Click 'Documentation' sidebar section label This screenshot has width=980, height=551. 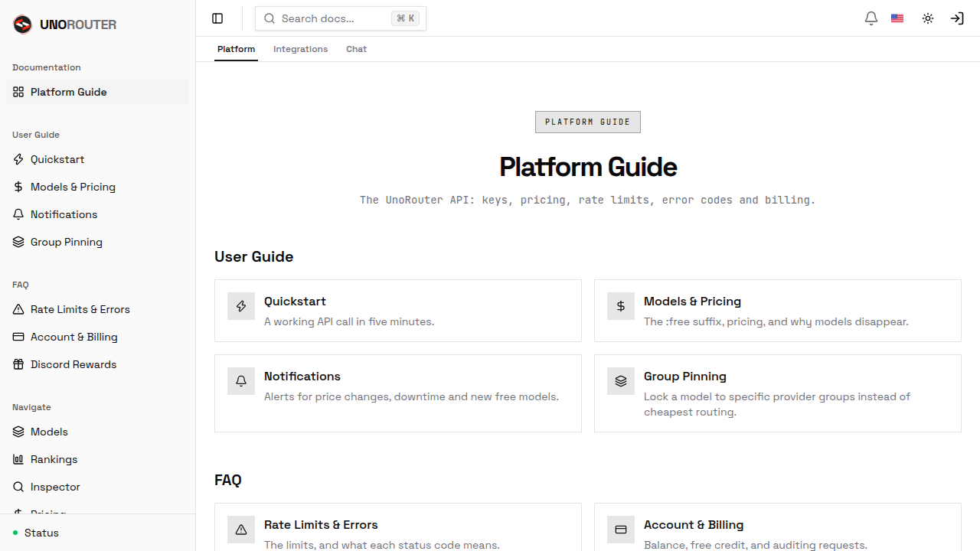(x=47, y=67)
